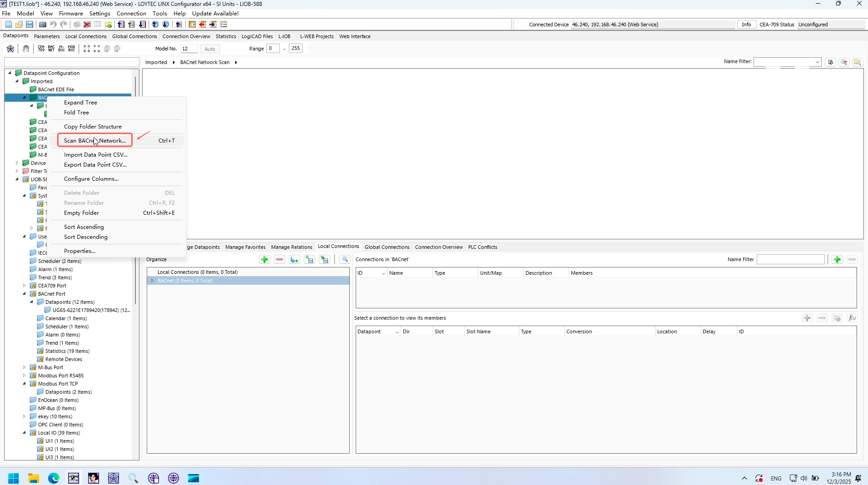868x485 pixels.
Task: Open the Firmware menu
Action: pos(71,14)
